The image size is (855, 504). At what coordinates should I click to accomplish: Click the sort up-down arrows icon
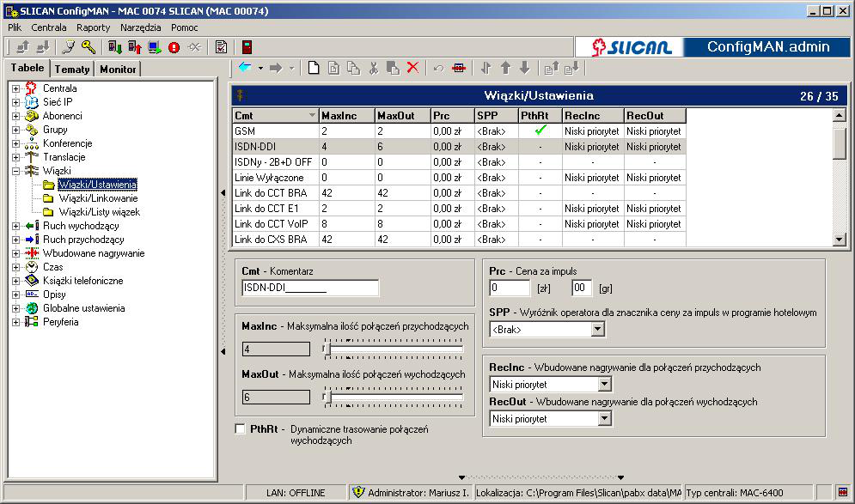pyautogui.click(x=486, y=68)
